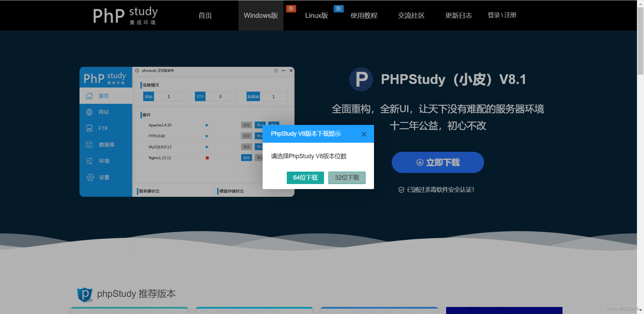Click the 立即下载 download button

(x=437, y=162)
